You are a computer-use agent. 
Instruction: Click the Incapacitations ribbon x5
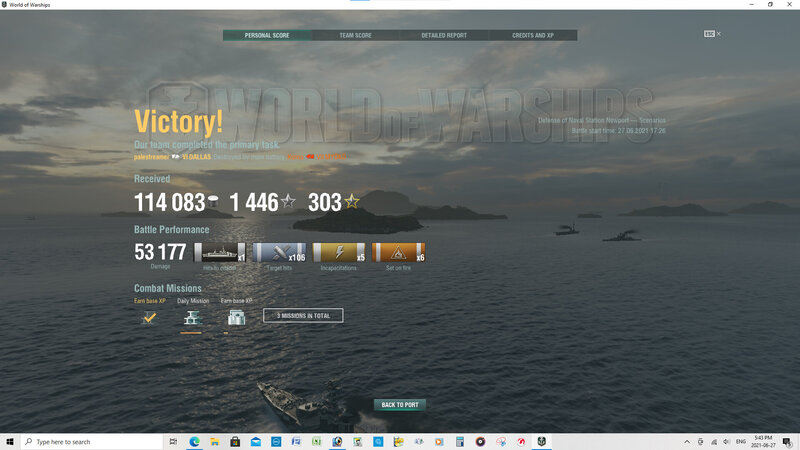pos(339,253)
